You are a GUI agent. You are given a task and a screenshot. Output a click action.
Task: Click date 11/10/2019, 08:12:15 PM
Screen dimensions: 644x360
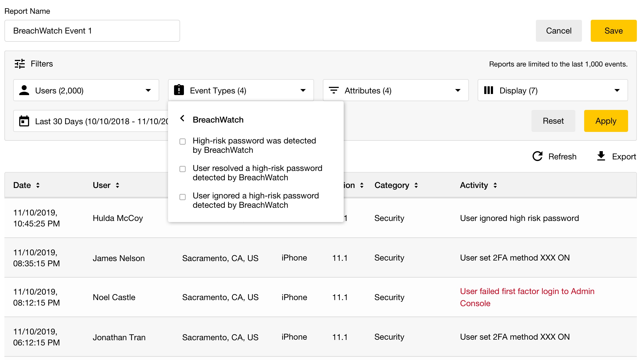[x=37, y=297]
